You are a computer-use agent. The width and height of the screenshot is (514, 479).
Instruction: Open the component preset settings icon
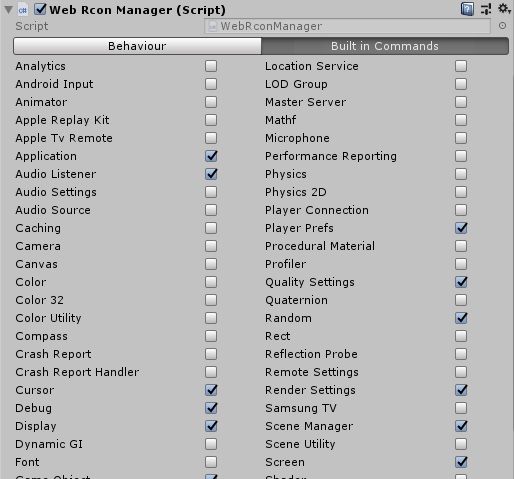tap(486, 9)
